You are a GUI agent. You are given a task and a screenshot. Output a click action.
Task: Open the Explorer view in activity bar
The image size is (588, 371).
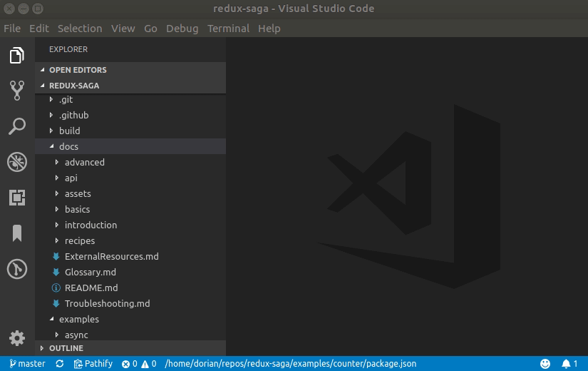(17, 55)
